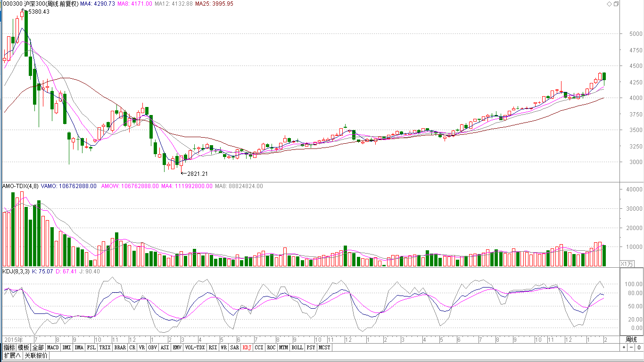
Task: Click the chart title 沪深300(周线 前复权)
Action: pyautogui.click(x=50, y=4)
